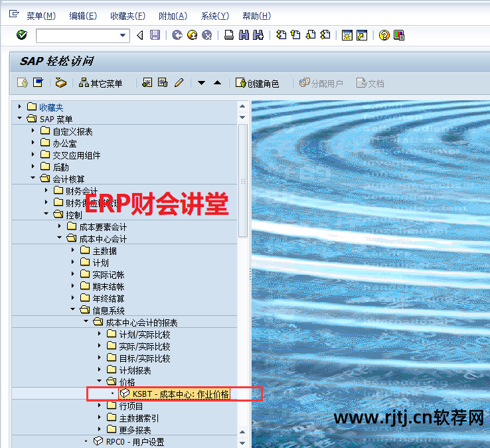Click the User menu icon
This screenshot has height=448, width=490.
23,83
